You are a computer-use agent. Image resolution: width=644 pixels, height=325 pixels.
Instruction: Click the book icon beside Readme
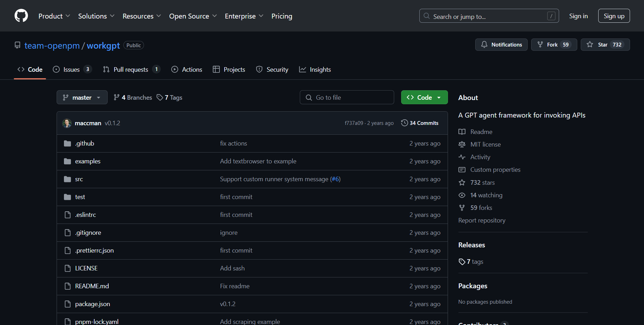(x=462, y=132)
